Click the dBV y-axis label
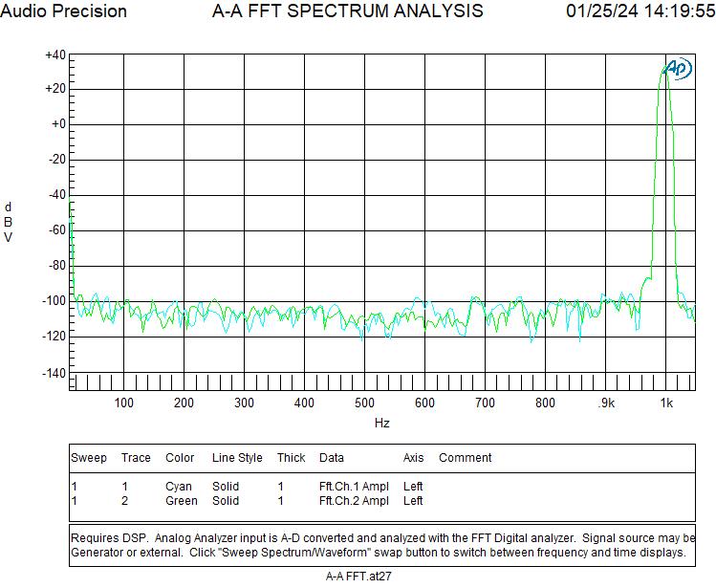Screen dimensions: 716x588 tap(9, 222)
